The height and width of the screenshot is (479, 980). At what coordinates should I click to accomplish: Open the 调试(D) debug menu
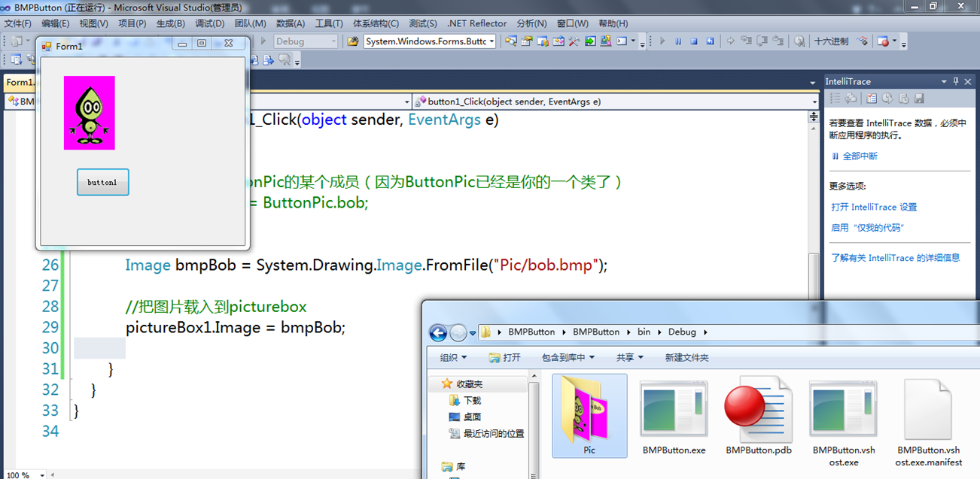pyautogui.click(x=209, y=23)
